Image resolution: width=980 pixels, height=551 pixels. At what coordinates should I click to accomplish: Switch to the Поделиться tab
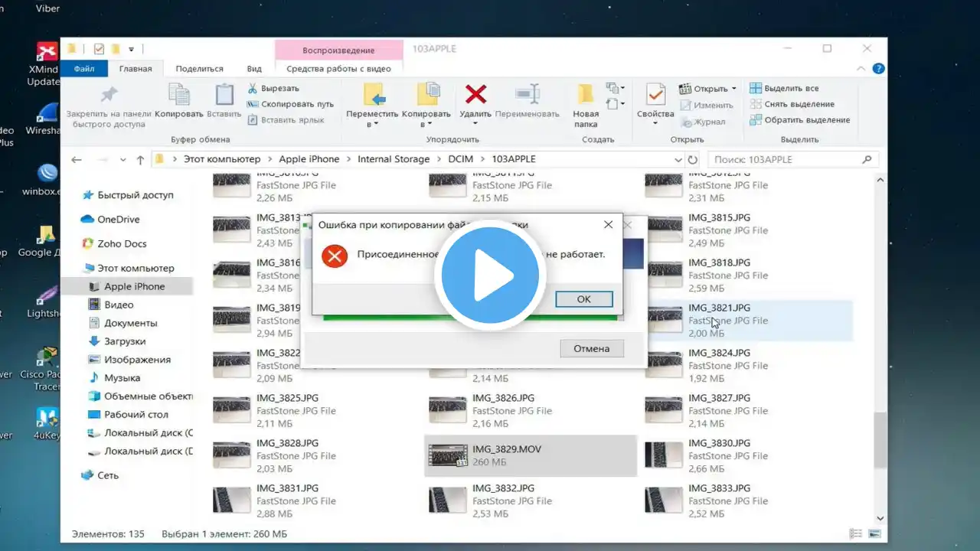click(199, 68)
